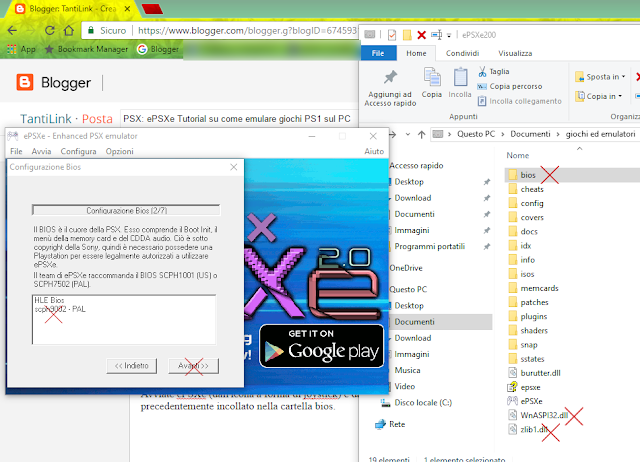Select Questo PC in navigation pane

tap(408, 289)
